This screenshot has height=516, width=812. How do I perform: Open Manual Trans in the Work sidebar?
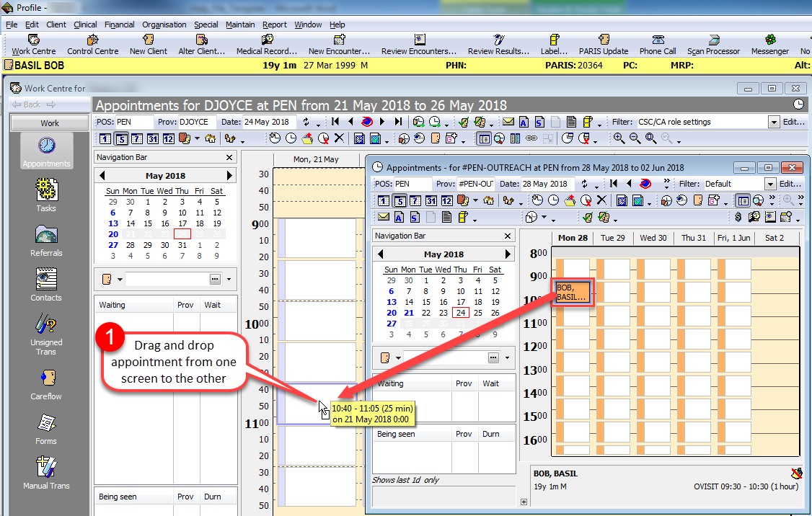(x=46, y=473)
